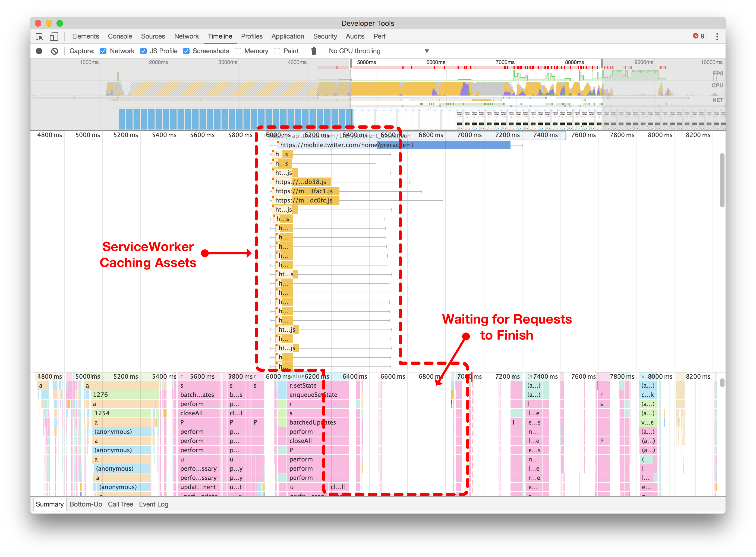The height and width of the screenshot is (557, 756).
Task: Enable the Memory capture checkbox
Action: point(238,51)
